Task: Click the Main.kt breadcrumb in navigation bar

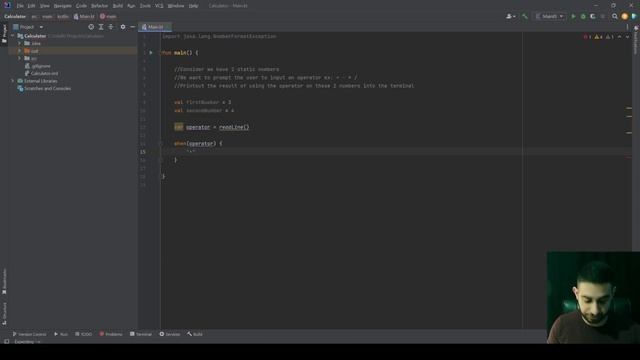Action: tap(84, 17)
